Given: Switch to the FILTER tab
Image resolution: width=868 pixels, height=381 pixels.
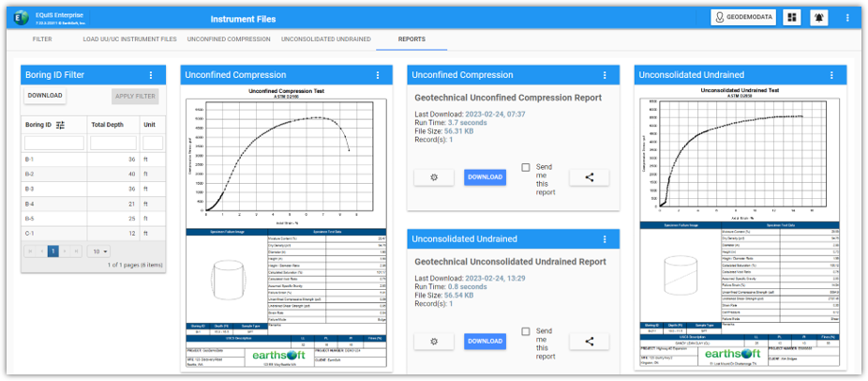Looking at the screenshot, I should tap(42, 39).
